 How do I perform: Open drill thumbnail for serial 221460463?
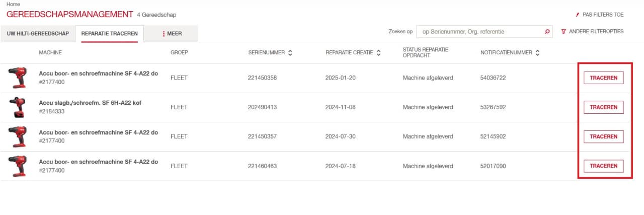pos(18,166)
